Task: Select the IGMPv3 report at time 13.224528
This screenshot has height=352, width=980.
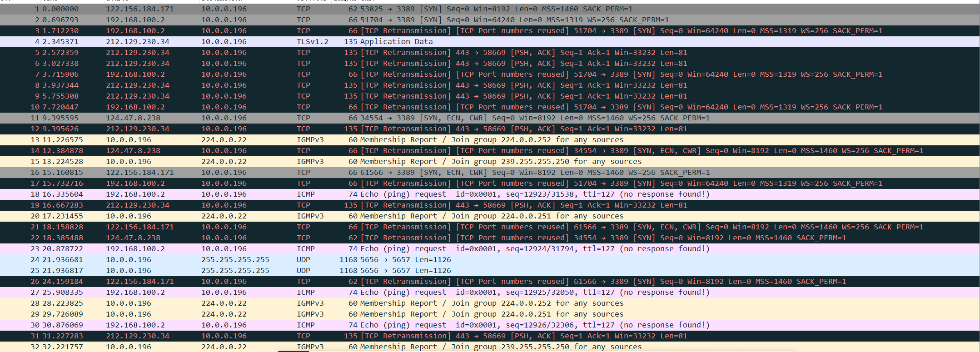Action: [490, 162]
